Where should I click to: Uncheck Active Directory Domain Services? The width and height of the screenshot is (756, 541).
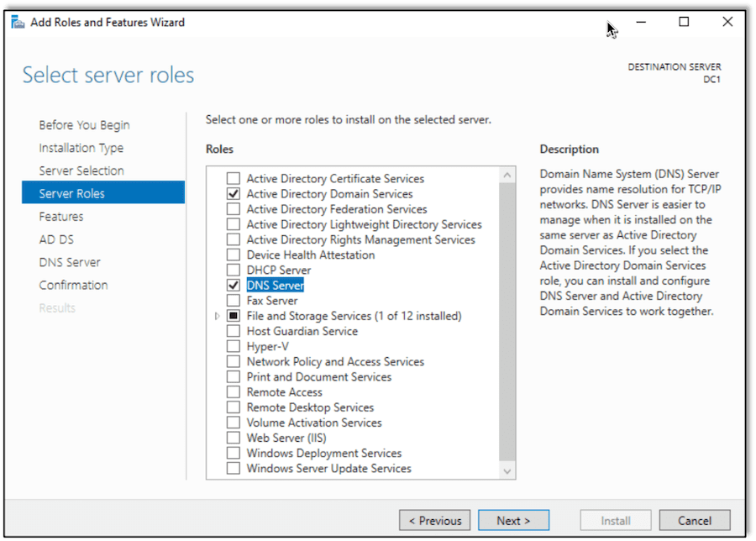[x=233, y=193]
